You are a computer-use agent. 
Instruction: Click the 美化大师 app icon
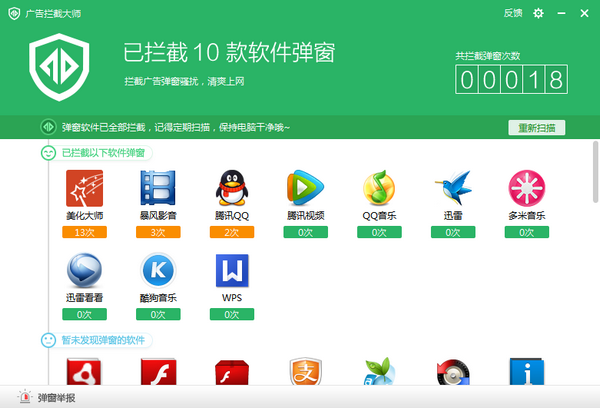85,188
